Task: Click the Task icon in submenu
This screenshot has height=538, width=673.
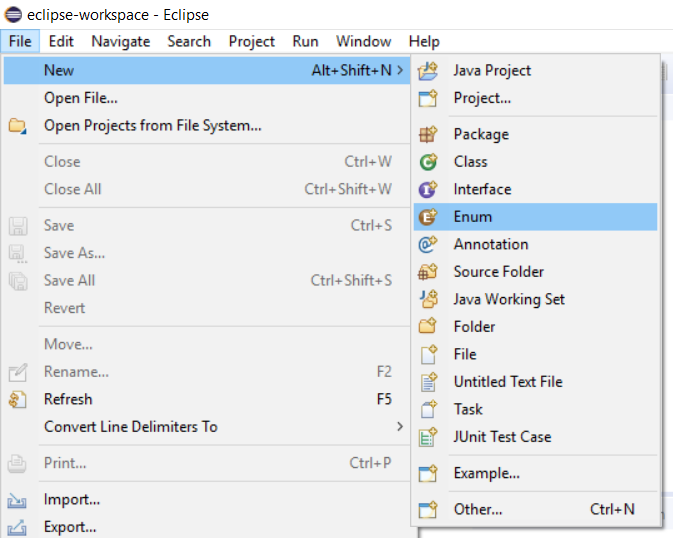Action: [x=428, y=409]
